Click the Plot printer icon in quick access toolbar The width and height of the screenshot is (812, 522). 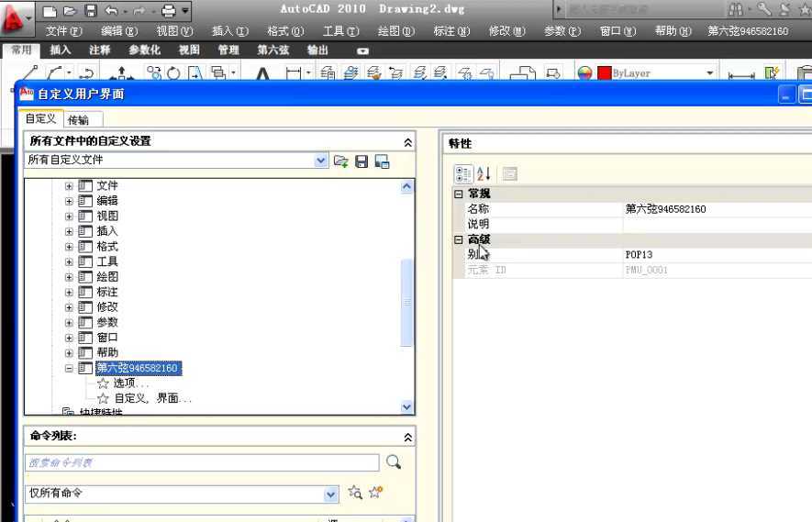(168, 10)
